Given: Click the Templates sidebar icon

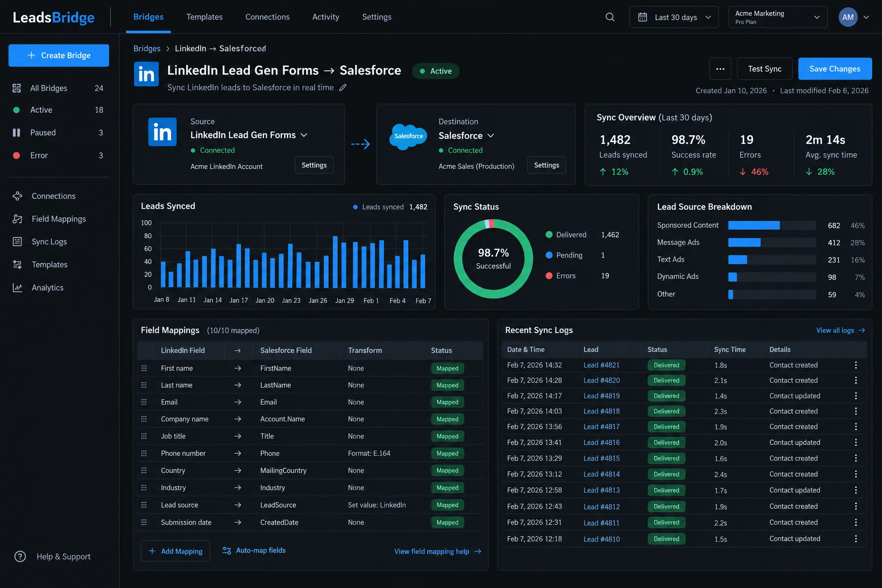Looking at the screenshot, I should [17, 265].
